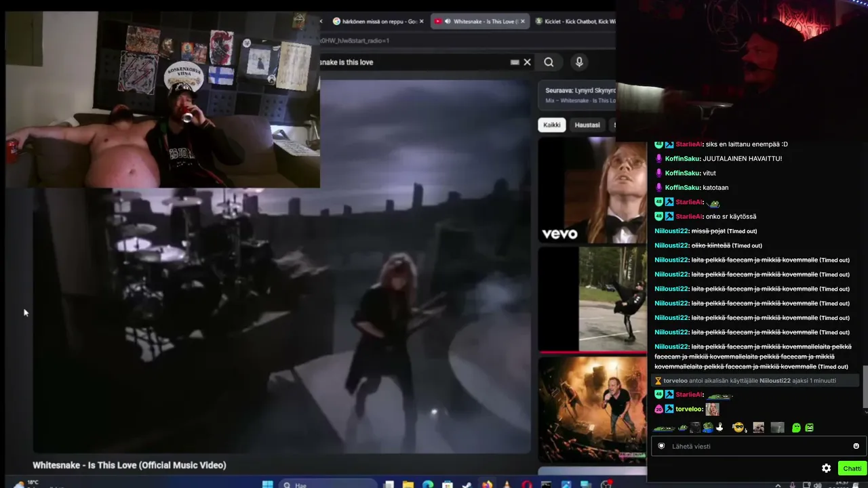Select the Haustasi filter chip
This screenshot has width=868, height=488.
[587, 125]
